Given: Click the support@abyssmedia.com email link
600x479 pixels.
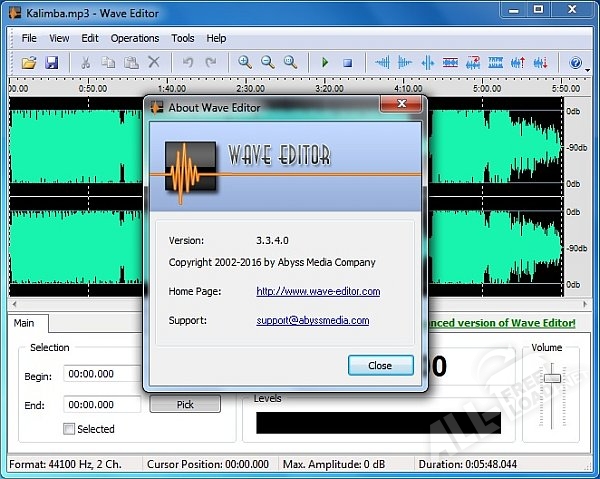Looking at the screenshot, I should (x=313, y=321).
